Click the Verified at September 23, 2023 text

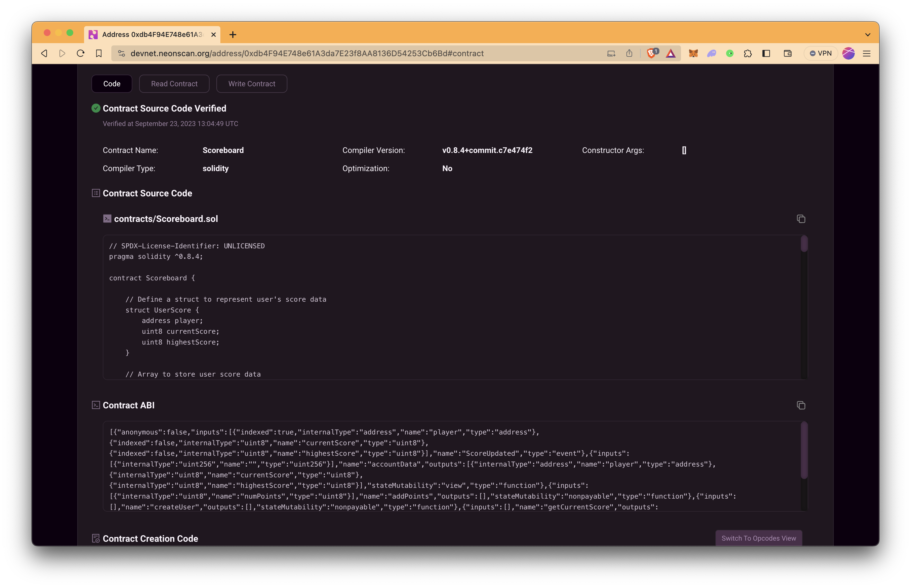(170, 124)
